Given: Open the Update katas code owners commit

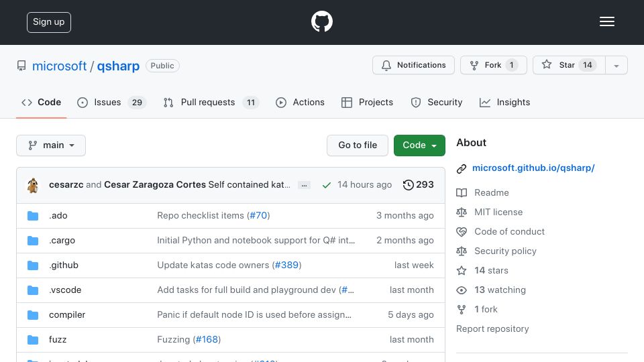Looking at the screenshot, I should (213, 265).
